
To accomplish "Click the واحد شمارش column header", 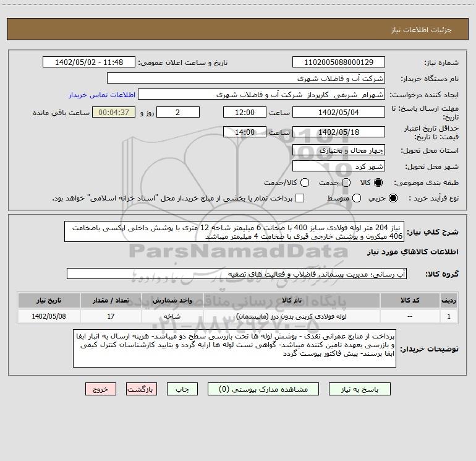I will point(172,300).
